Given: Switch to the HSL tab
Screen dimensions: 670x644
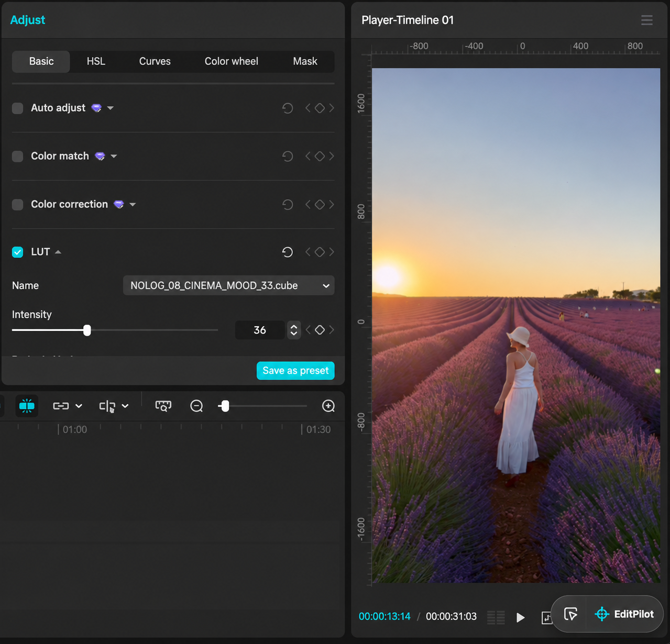Looking at the screenshot, I should click(96, 61).
